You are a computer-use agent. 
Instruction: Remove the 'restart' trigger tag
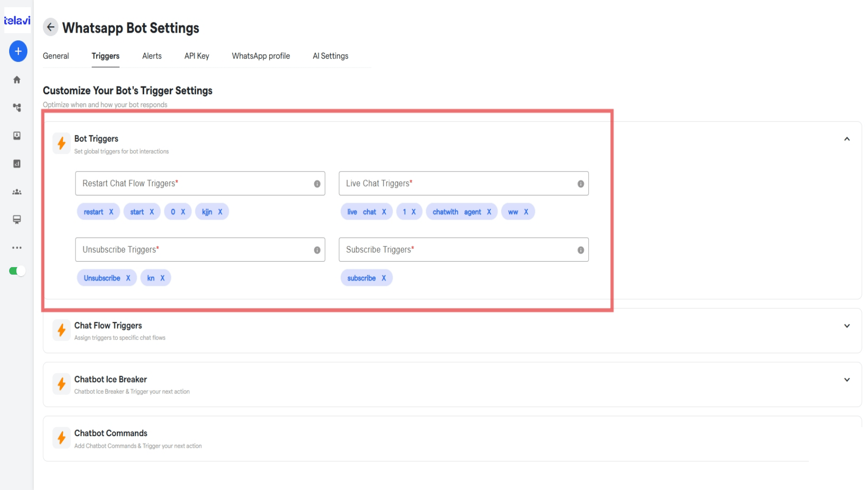[x=111, y=212]
